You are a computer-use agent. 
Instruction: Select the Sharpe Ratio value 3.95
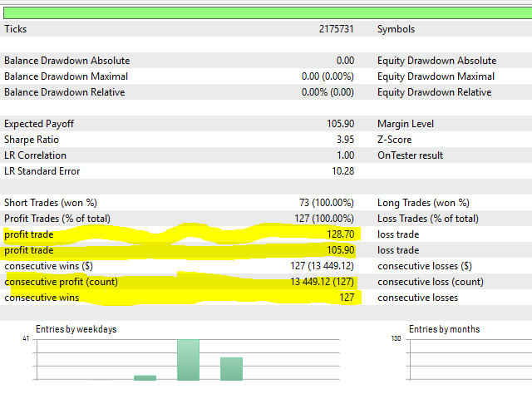[343, 140]
